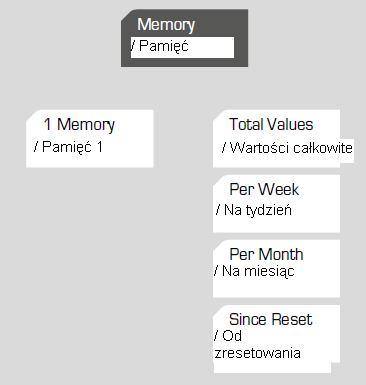Viewport: 366px width, 385px height.
Task: Click blank white area beside Na tydzień text
Action: [316, 211]
